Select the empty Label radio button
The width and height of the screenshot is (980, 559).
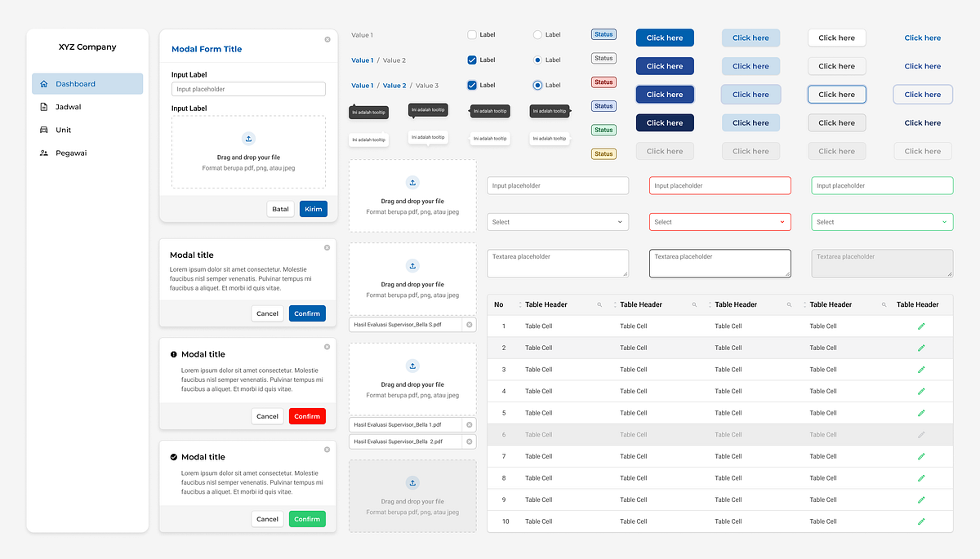(x=538, y=34)
